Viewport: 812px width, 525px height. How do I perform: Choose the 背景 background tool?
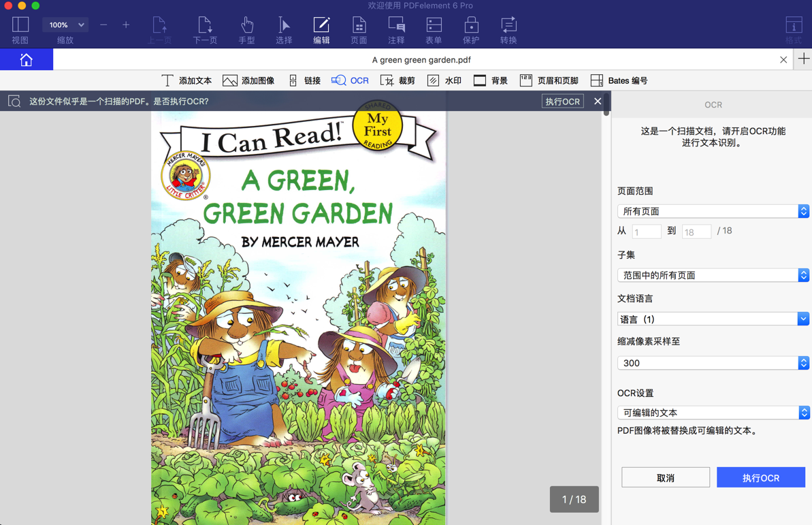point(491,80)
